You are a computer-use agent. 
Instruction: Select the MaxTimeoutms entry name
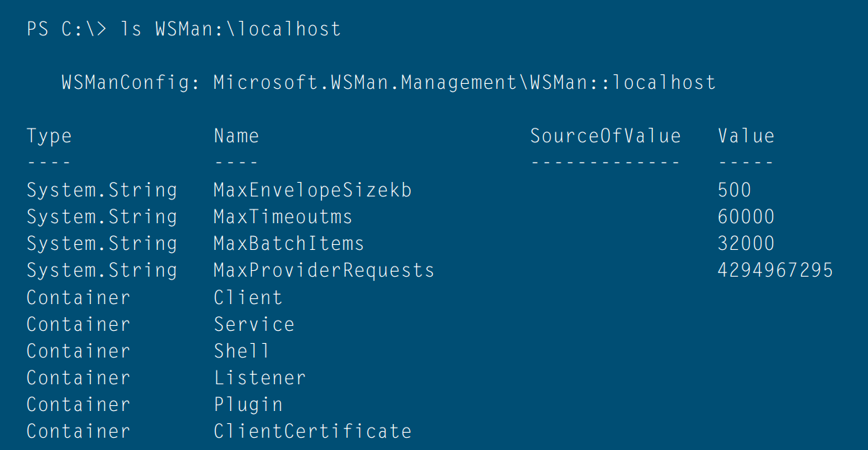click(283, 217)
